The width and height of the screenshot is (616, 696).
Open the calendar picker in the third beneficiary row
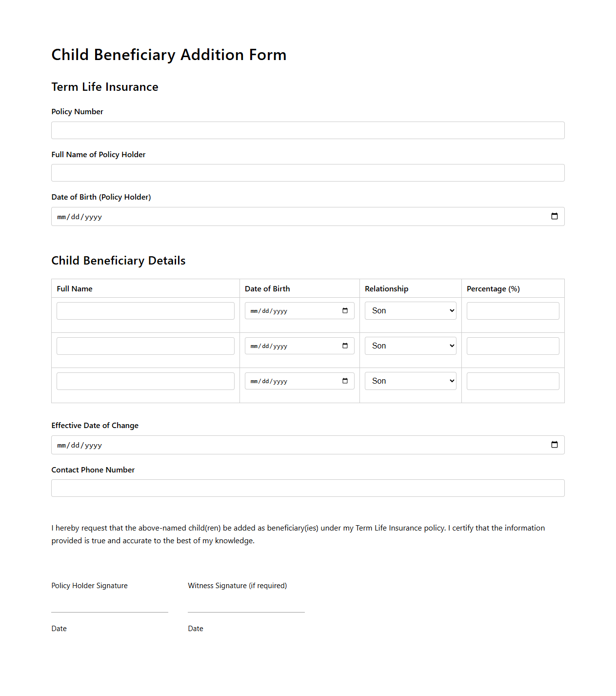coord(345,381)
